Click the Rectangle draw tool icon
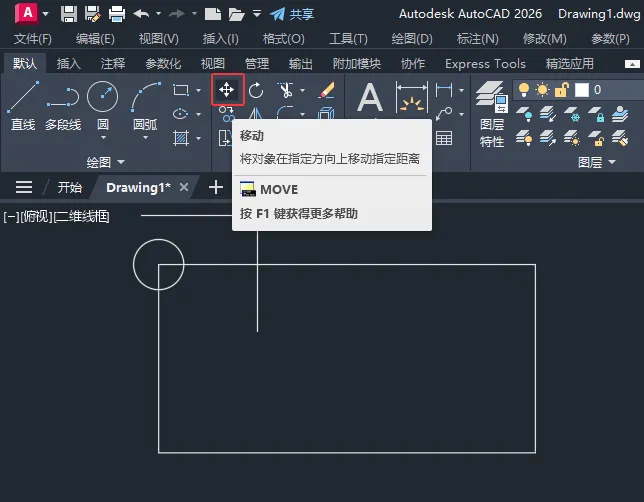Screen dimensions: 644x502 click(x=181, y=90)
